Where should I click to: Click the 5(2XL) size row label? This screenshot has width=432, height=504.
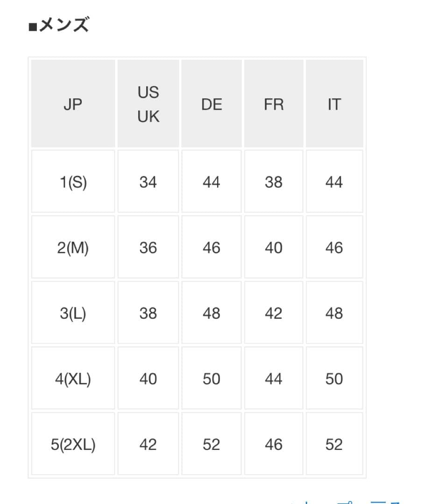(73, 444)
